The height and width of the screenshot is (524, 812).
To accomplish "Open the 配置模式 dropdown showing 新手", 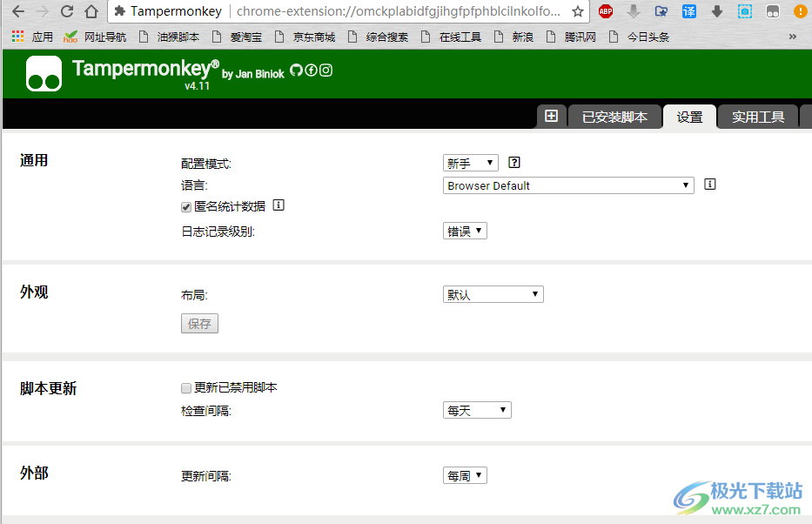I will click(x=470, y=162).
